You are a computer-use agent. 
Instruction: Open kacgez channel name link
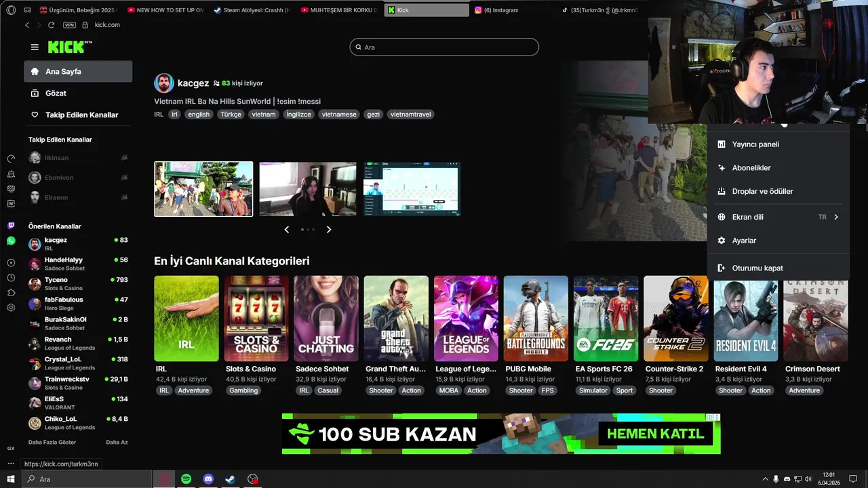coord(193,83)
